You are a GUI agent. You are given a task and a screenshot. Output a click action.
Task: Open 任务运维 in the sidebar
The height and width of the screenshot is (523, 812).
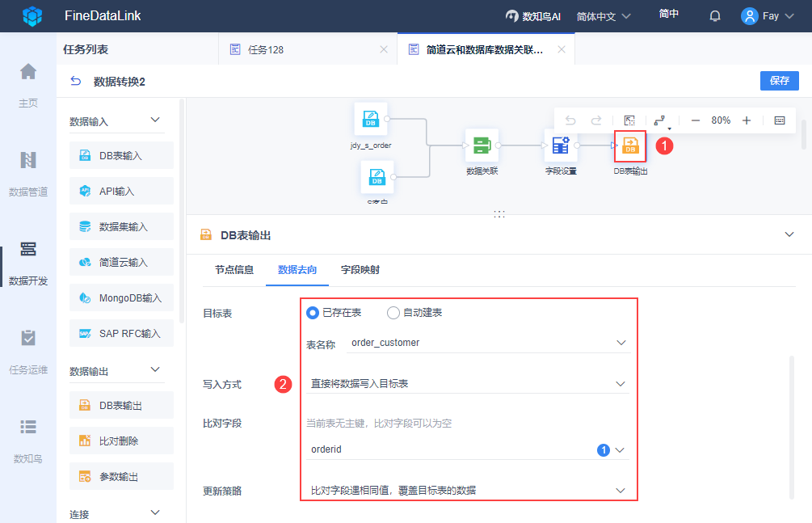click(28, 352)
